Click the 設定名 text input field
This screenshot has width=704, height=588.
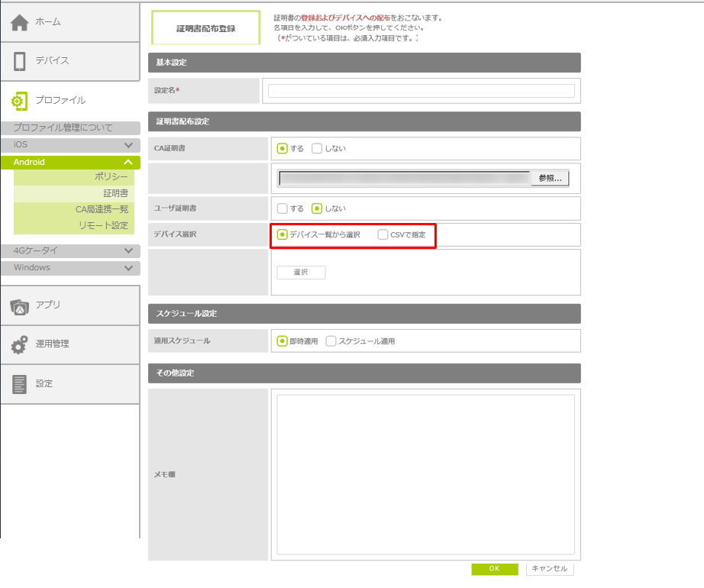421,91
